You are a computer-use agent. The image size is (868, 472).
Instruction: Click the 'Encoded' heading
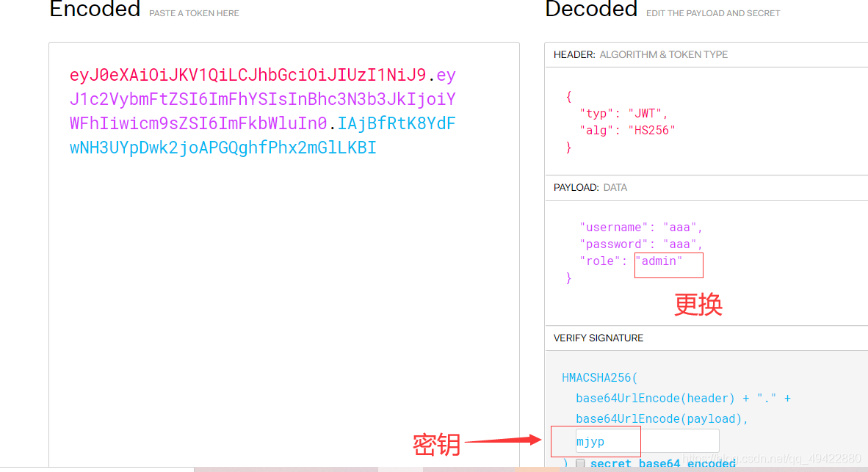[x=95, y=10]
